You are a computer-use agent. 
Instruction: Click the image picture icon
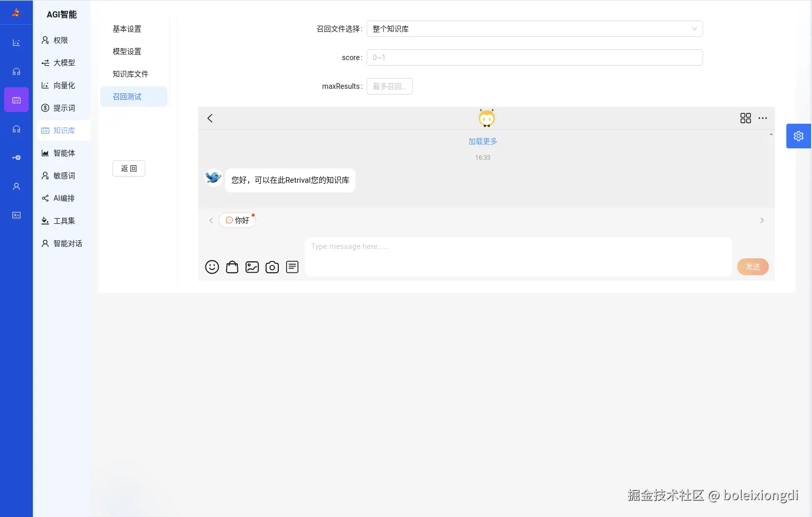252,267
